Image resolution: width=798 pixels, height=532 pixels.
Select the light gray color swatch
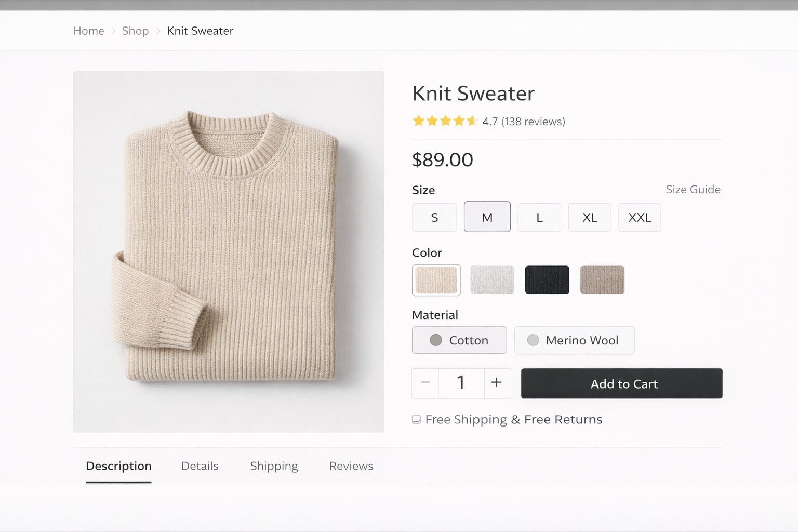[492, 280]
